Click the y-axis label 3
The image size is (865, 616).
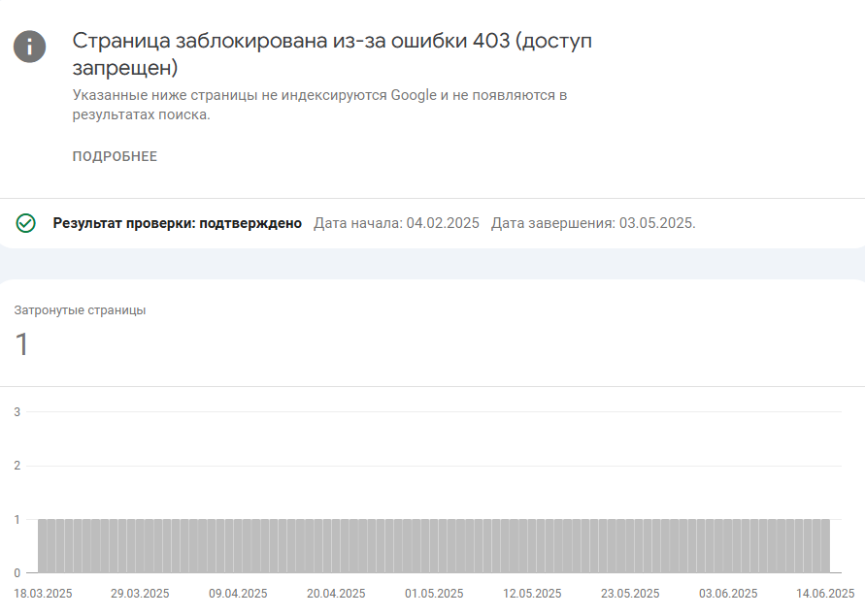(17, 412)
